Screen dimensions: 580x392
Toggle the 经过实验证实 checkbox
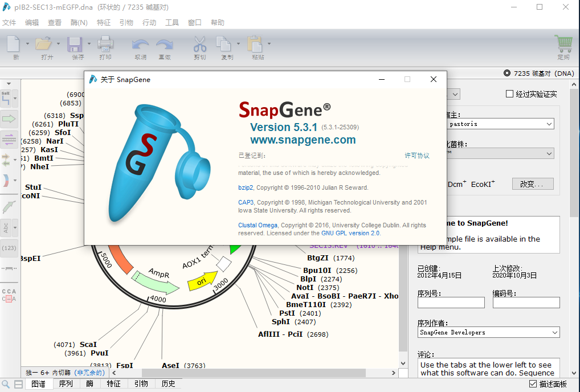[x=509, y=94]
